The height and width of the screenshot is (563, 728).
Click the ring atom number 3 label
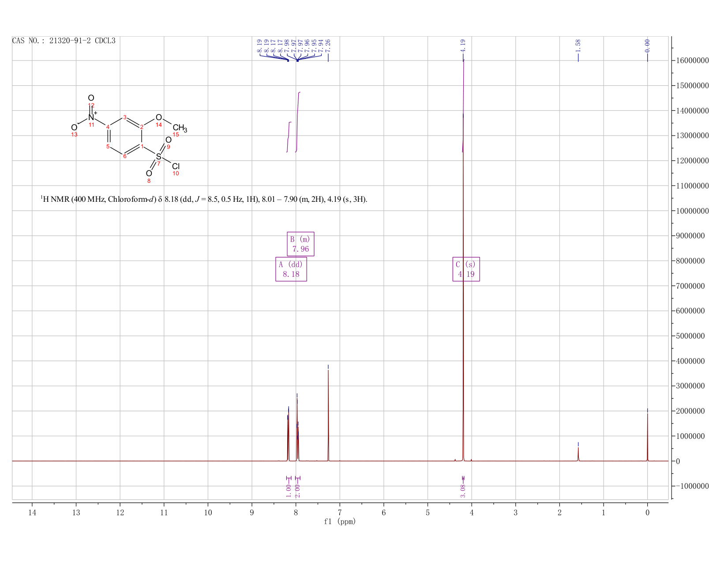pyautogui.click(x=125, y=117)
